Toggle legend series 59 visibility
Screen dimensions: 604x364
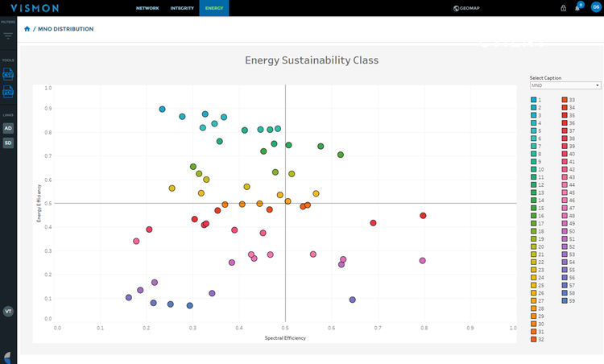pyautogui.click(x=569, y=301)
